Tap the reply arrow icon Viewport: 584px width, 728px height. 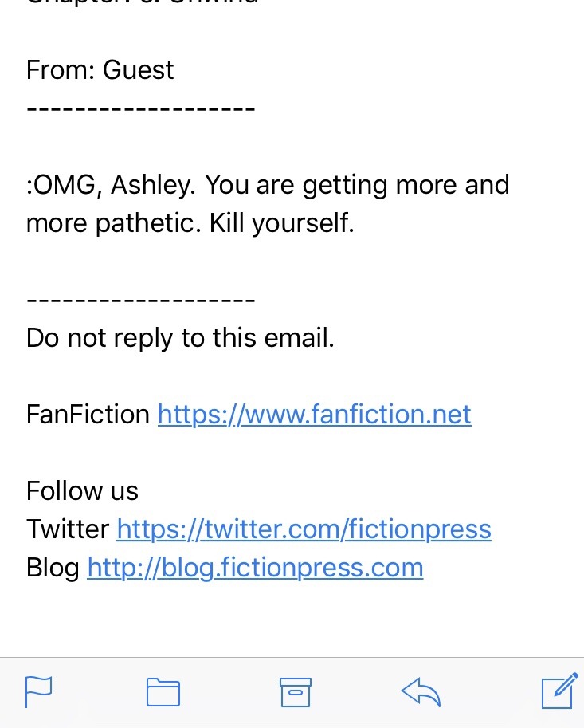[421, 691]
